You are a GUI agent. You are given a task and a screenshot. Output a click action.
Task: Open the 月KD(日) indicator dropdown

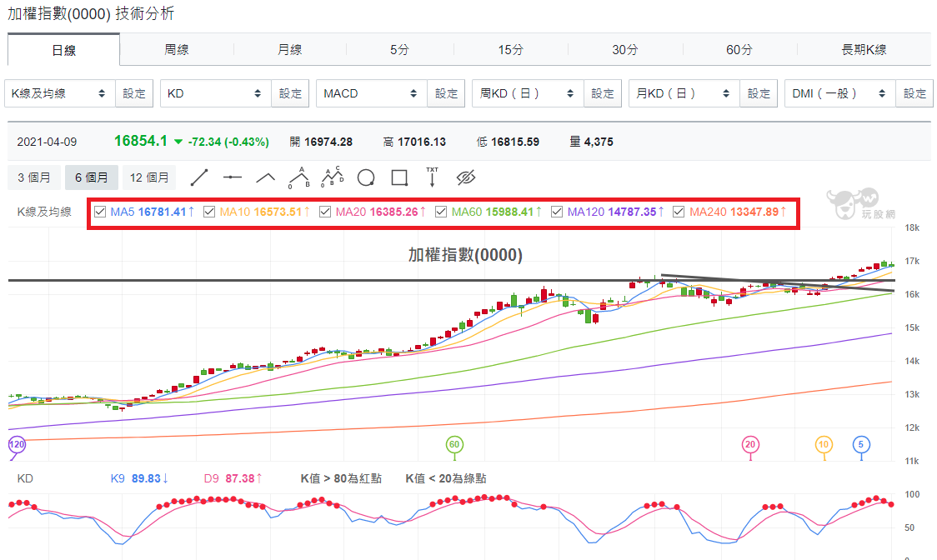[684, 93]
